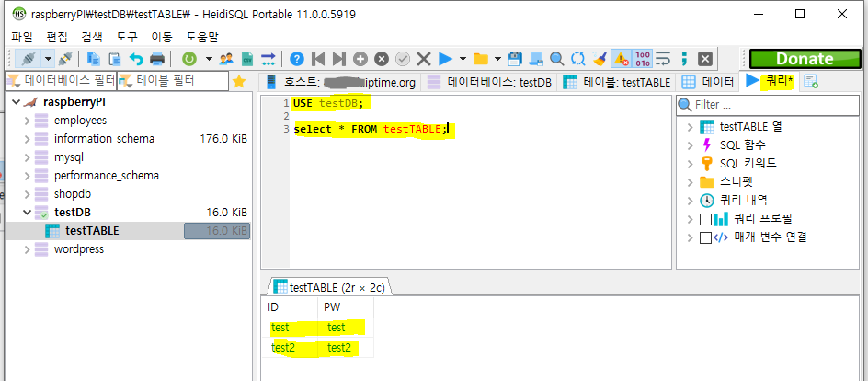Click the connect session manager plug icon
Viewport: 868px width, 381px height.
tap(29, 58)
